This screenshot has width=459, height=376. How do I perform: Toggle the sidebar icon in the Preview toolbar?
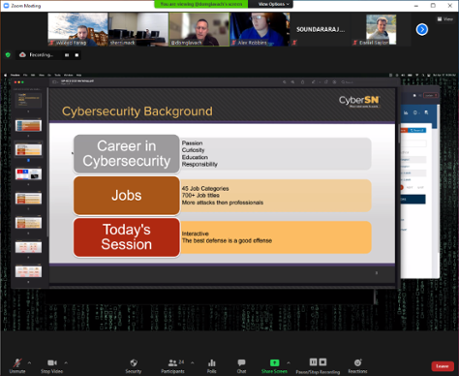pyautogui.click(x=55, y=82)
